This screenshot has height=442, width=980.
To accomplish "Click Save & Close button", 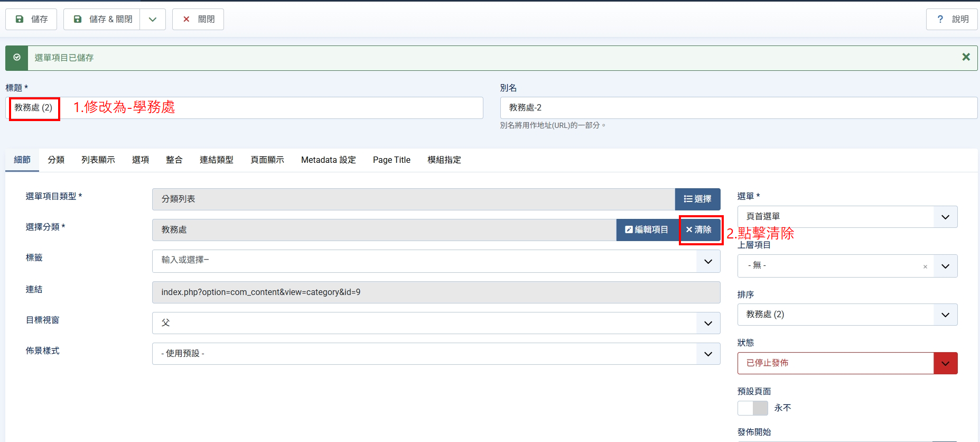I will 102,20.
